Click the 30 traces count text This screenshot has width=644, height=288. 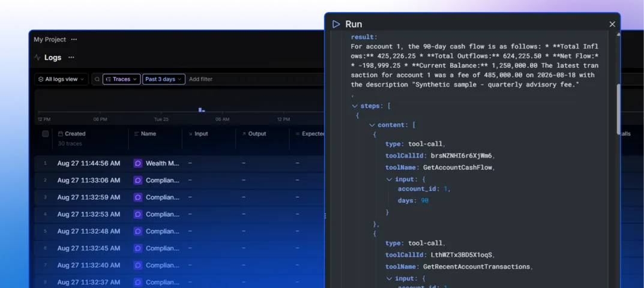70,143
